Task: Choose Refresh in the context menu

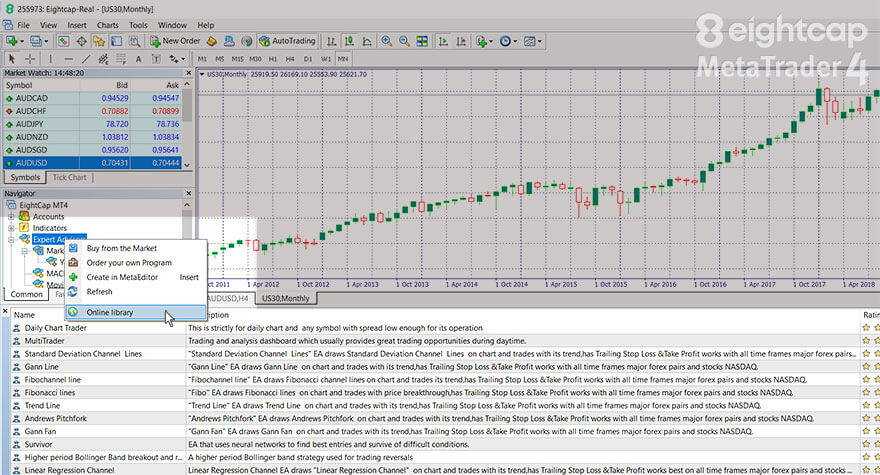Action: point(136,292)
